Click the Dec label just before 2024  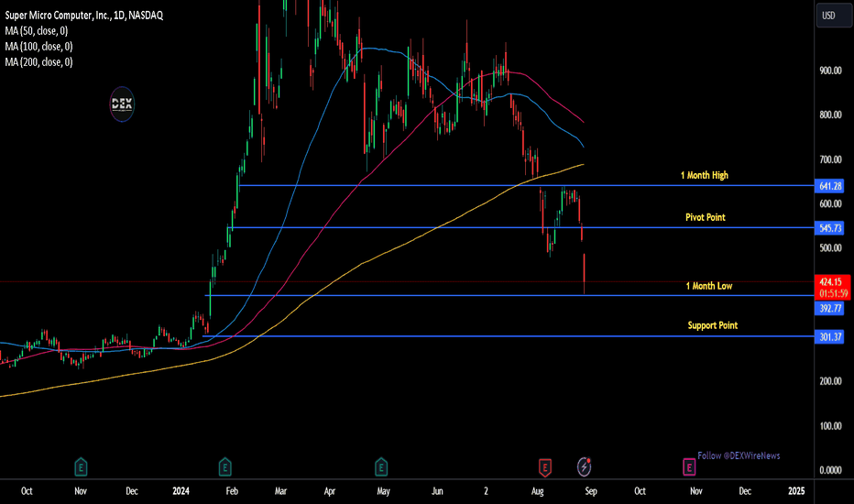coord(132,491)
